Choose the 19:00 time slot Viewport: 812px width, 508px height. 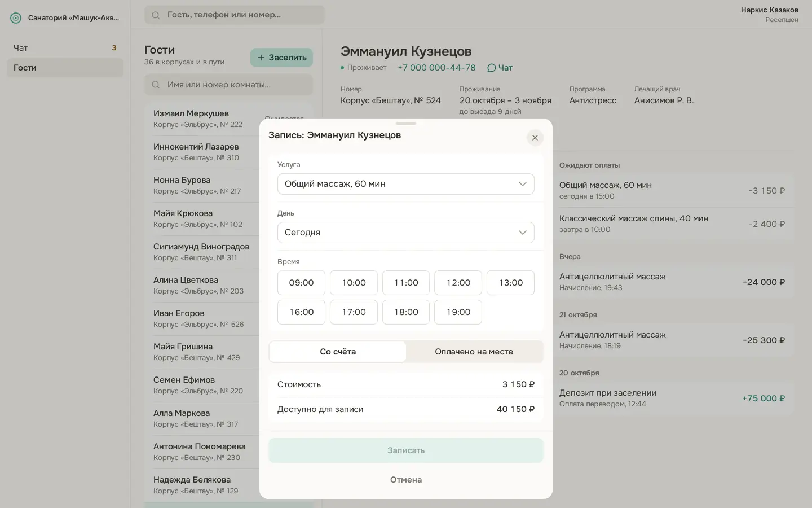coord(458,312)
